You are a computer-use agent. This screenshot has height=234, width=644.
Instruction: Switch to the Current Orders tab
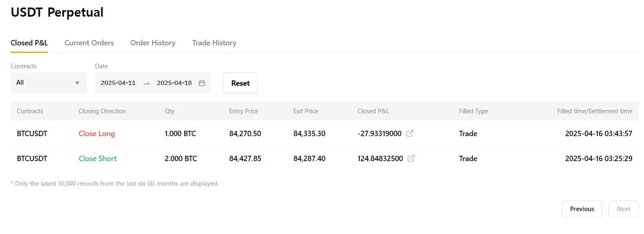(x=89, y=43)
